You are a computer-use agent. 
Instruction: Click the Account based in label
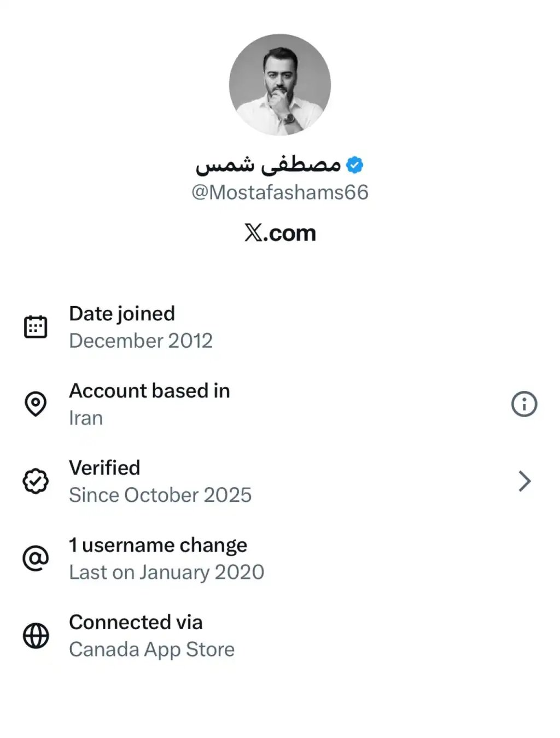click(149, 391)
